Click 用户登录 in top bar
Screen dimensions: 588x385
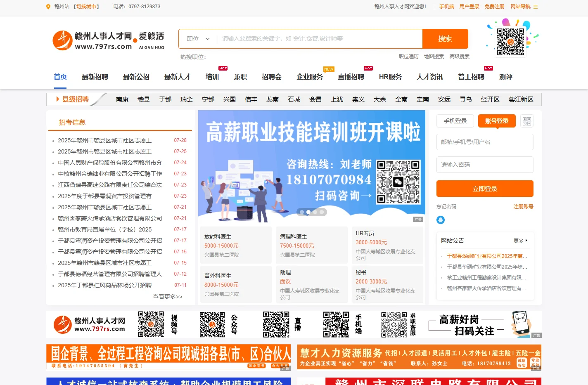[469, 7]
